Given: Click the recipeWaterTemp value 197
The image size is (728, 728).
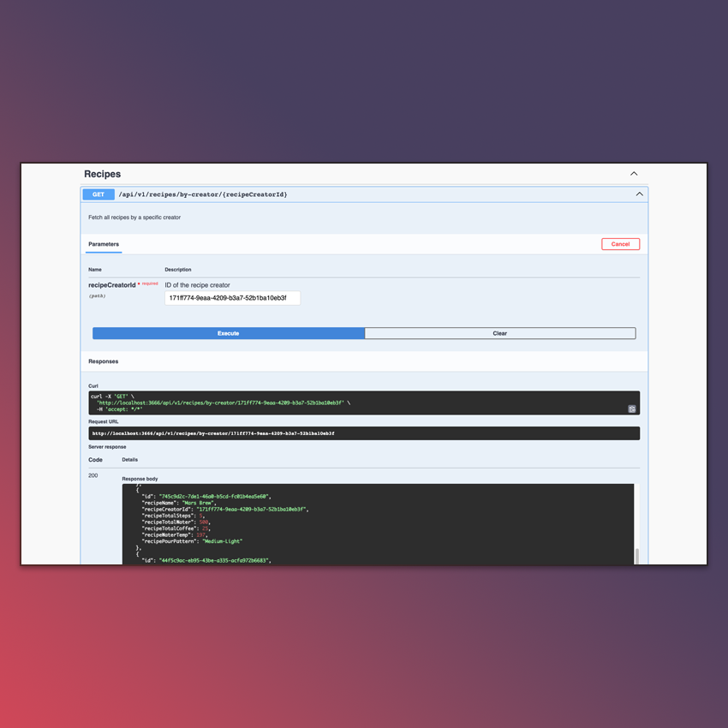Looking at the screenshot, I should [x=200, y=534].
